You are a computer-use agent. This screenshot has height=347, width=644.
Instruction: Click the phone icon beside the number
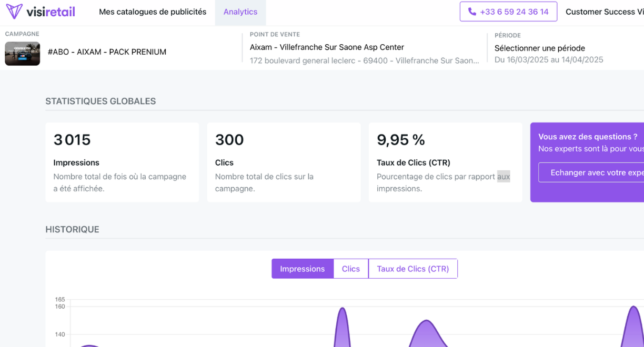coord(471,11)
